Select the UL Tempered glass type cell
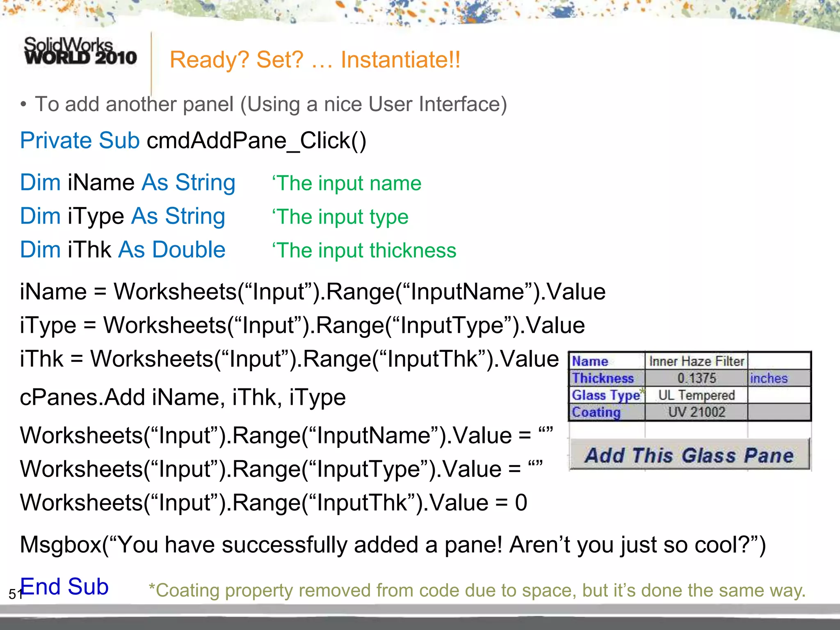Screen dimensions: 840x630 696,395
